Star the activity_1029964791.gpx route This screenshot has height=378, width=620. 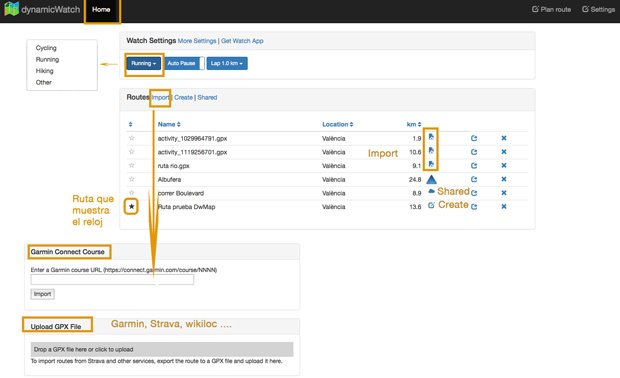pyautogui.click(x=132, y=138)
